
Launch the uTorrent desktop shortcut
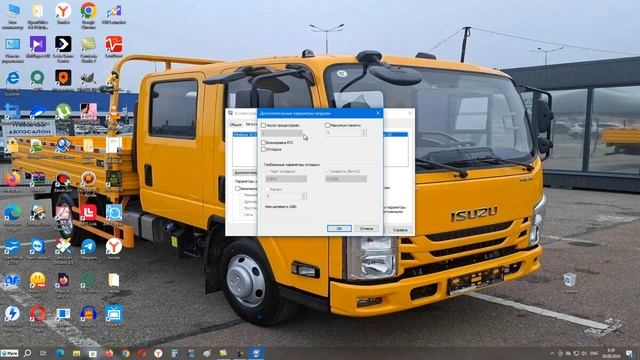[63, 112]
